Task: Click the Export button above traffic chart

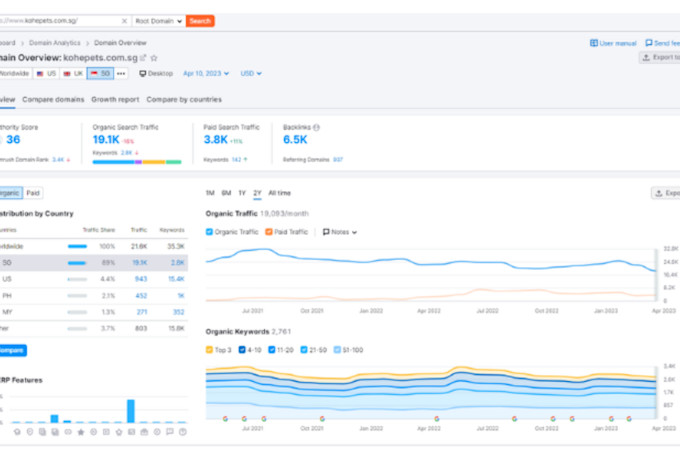Action: click(x=666, y=193)
